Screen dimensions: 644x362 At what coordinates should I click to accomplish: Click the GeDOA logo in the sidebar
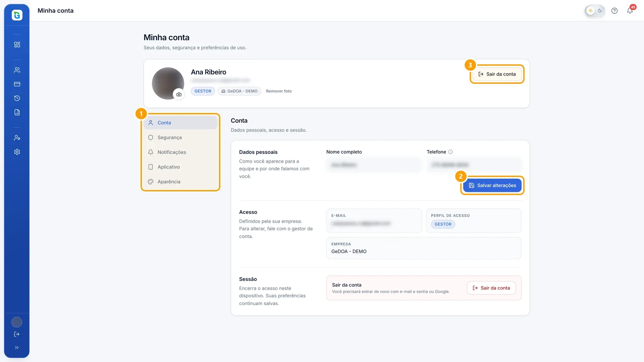click(17, 15)
